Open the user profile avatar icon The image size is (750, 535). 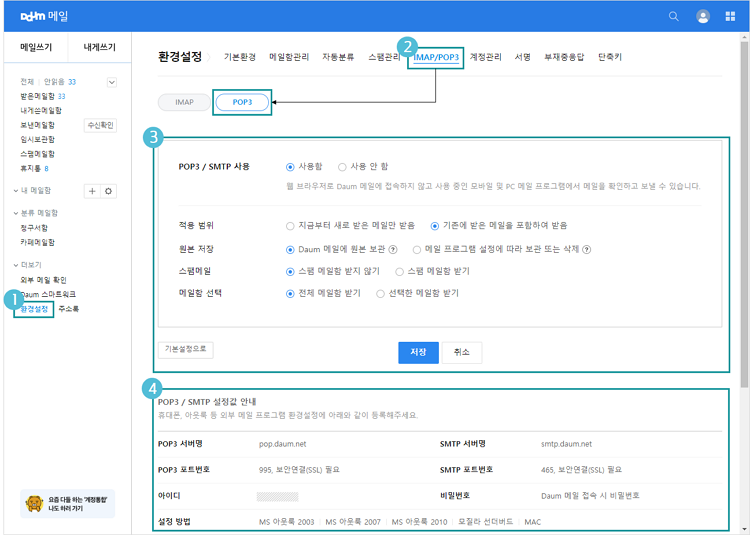click(x=703, y=16)
